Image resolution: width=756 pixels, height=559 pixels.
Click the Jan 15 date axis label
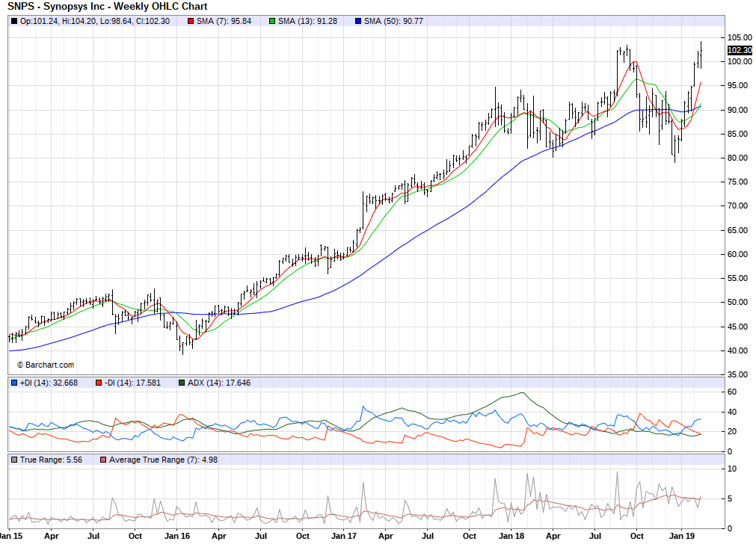[10, 536]
